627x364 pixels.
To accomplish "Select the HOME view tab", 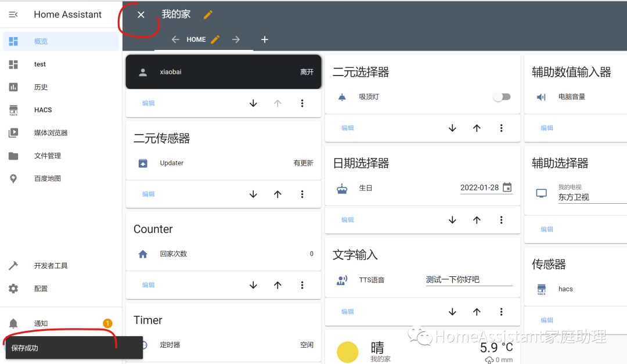I will [x=196, y=39].
